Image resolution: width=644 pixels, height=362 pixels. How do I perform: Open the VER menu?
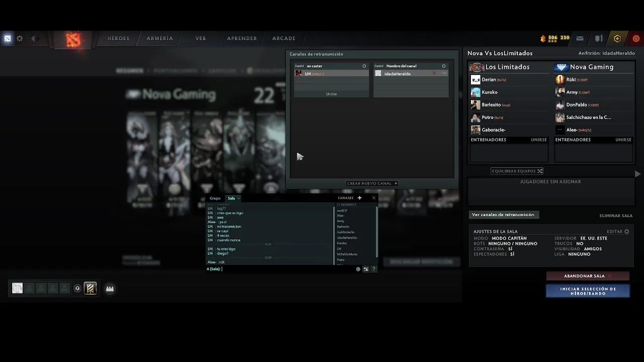point(201,38)
